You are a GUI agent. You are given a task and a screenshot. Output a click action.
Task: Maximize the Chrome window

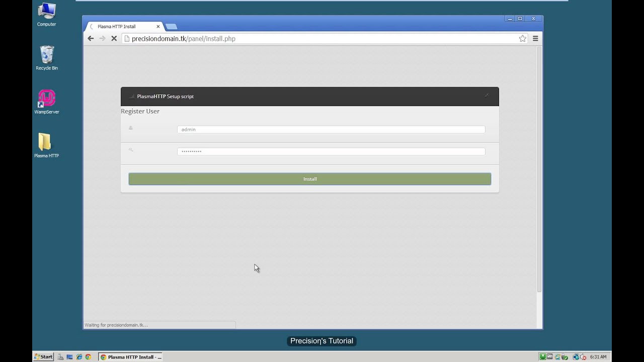click(x=520, y=19)
